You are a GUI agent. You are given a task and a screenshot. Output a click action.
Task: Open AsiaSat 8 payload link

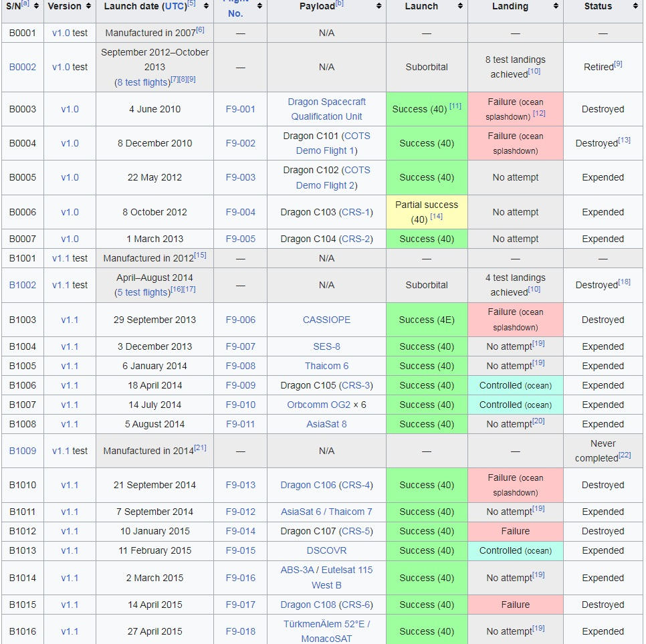(327, 424)
